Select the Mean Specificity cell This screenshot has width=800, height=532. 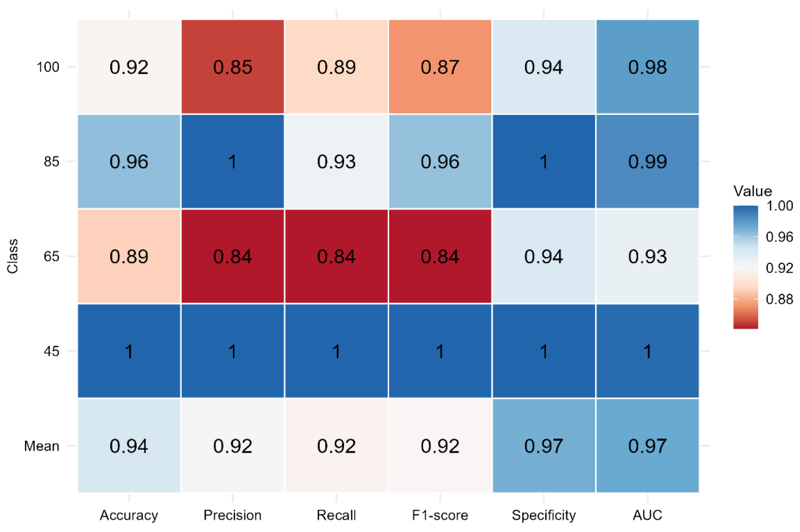tap(544, 445)
